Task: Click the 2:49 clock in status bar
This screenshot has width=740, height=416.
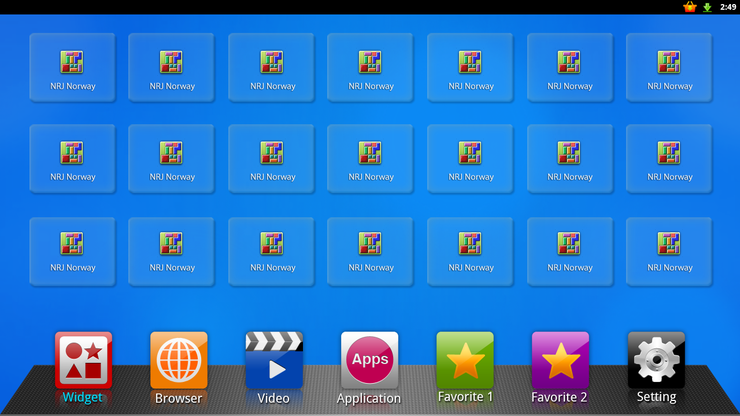Action: tap(728, 7)
